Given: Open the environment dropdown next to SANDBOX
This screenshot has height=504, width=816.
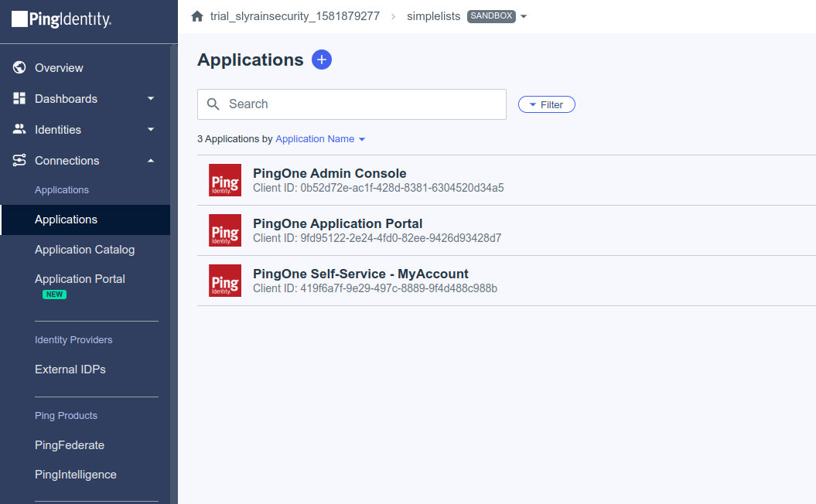Looking at the screenshot, I should tap(524, 17).
